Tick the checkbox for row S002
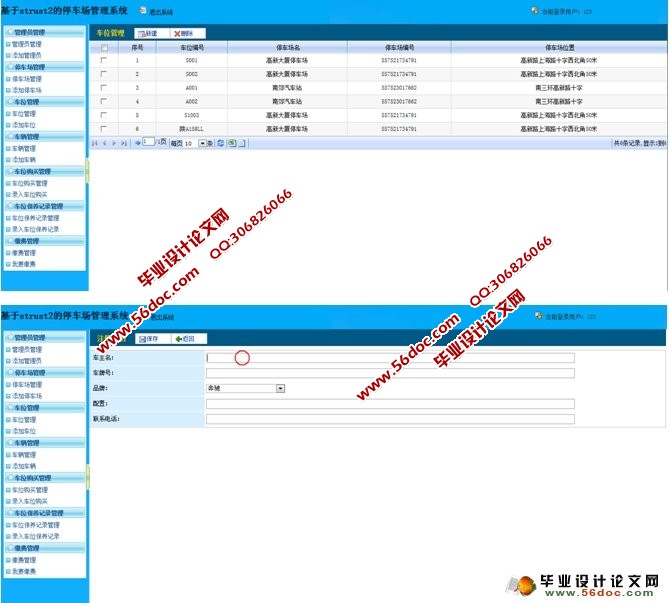 tap(103, 74)
